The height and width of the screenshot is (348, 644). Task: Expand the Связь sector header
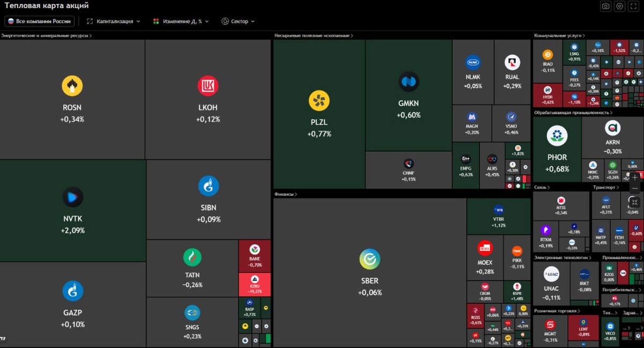click(542, 188)
